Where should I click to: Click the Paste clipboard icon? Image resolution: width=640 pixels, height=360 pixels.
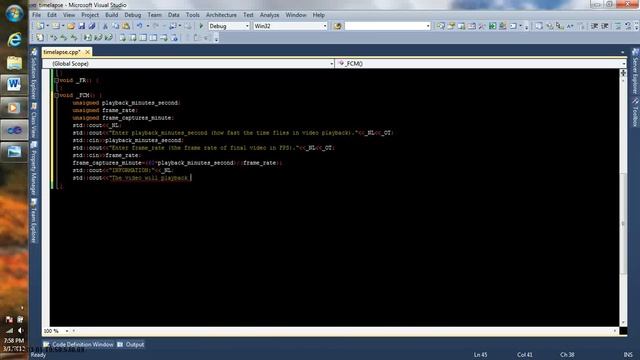[126, 26]
